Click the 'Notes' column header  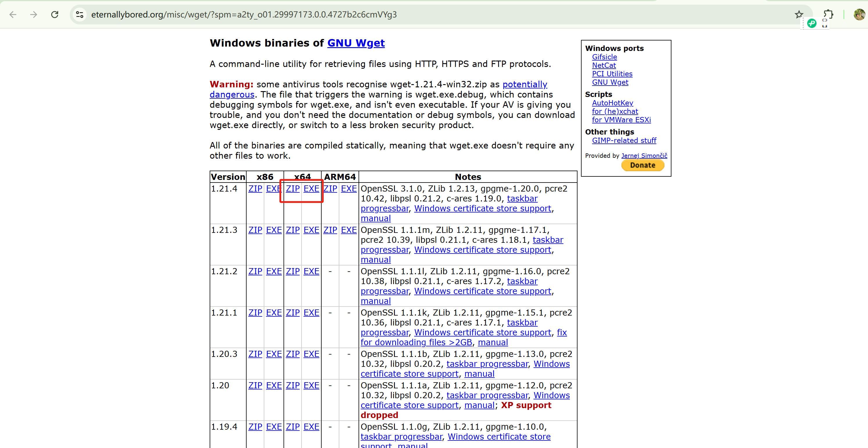click(x=468, y=177)
